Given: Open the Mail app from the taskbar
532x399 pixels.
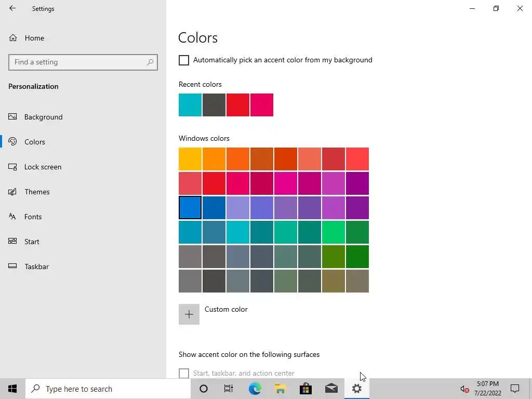Looking at the screenshot, I should 331,389.
